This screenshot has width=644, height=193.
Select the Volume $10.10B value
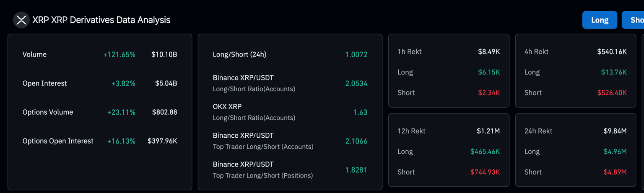coord(164,54)
